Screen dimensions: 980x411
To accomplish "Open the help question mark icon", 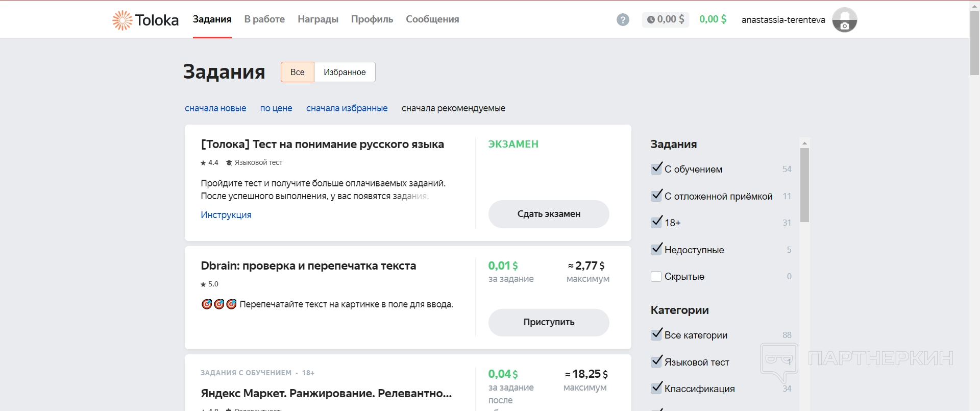I will coord(623,20).
